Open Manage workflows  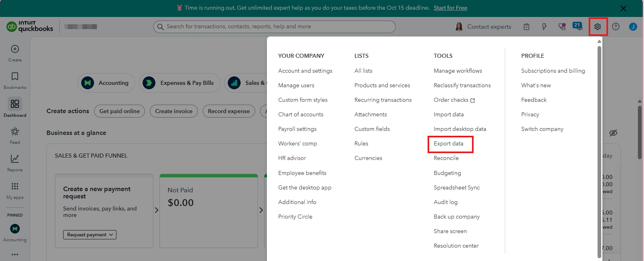(x=458, y=71)
